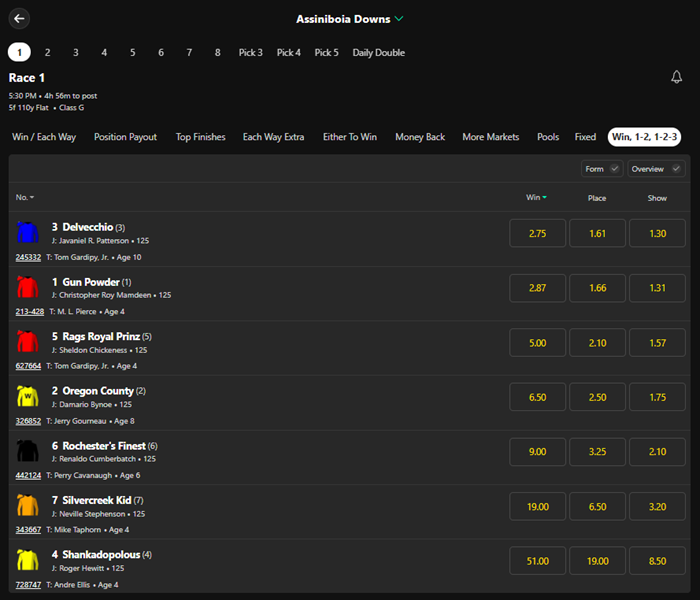Viewport: 700px width, 600px height.
Task: Sort by the Win column arrow
Action: tap(536, 197)
